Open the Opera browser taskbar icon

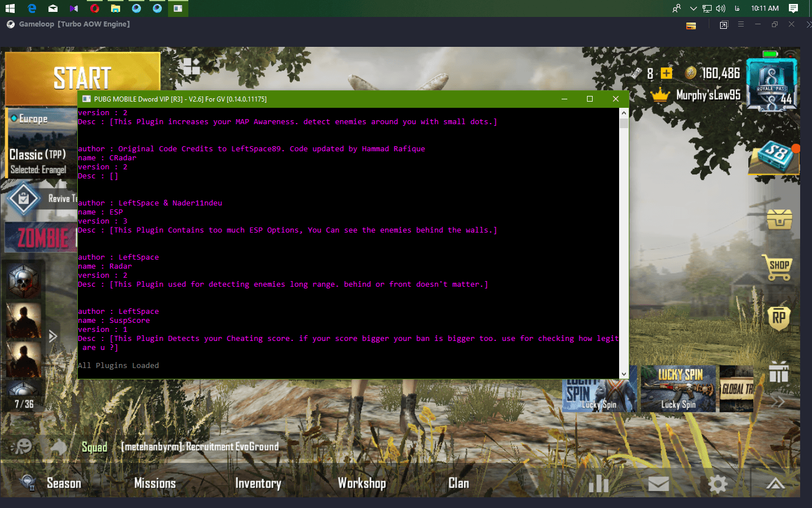click(94, 8)
